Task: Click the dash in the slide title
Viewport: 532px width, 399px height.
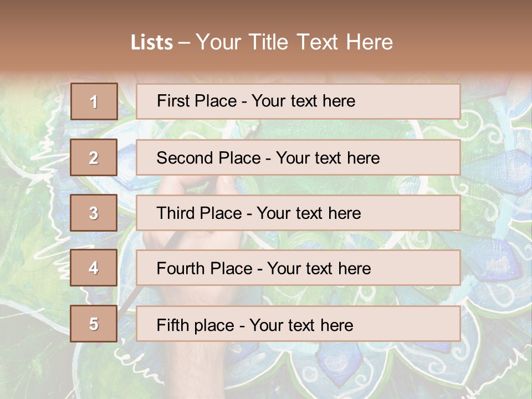Action: 184,43
